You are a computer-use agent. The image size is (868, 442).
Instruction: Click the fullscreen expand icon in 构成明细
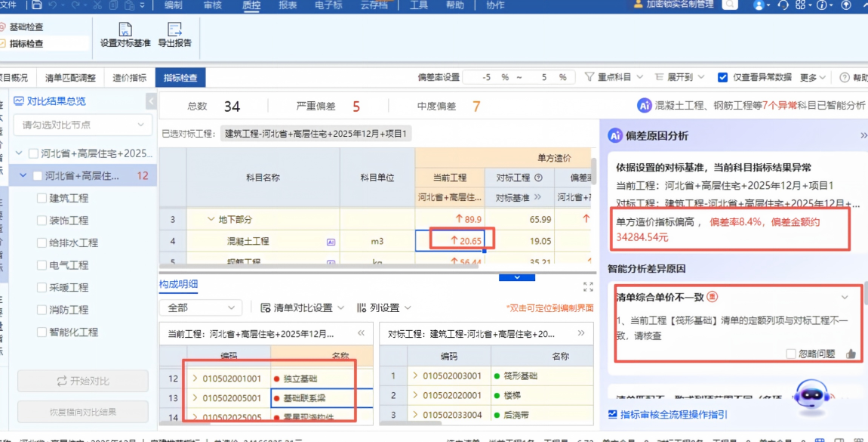click(x=588, y=286)
